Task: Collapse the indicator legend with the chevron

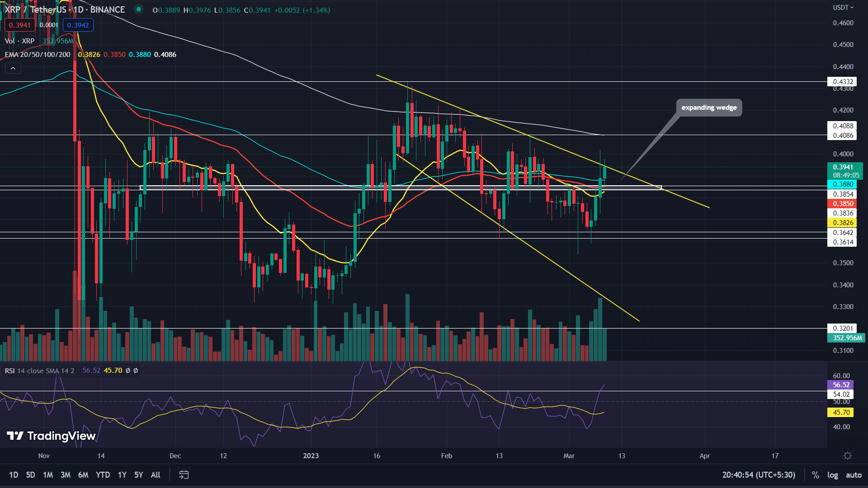Action: point(13,68)
